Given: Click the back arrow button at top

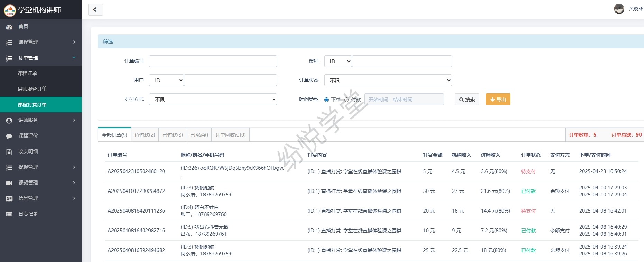Looking at the screenshot, I should [x=95, y=10].
